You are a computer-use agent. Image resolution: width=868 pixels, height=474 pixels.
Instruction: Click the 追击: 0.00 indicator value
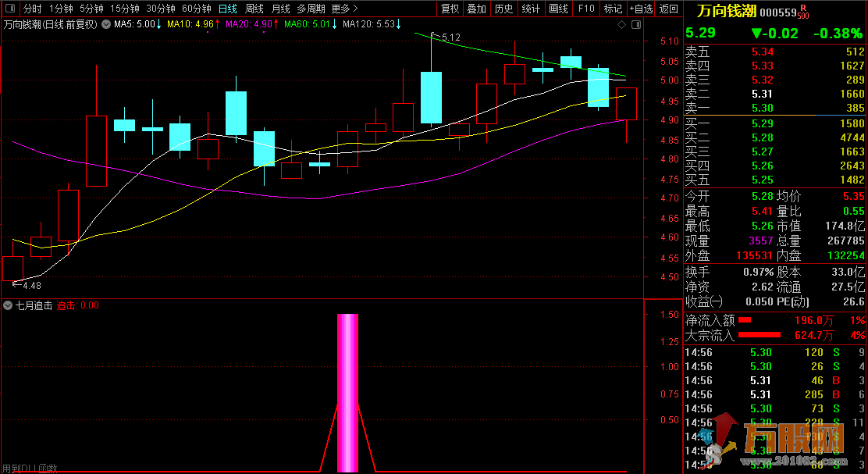[78, 305]
